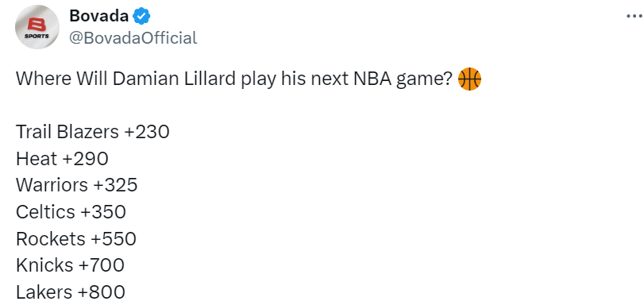This screenshot has height=305, width=644.
Task: Open the Bovada Sports profile avatar
Action: click(x=37, y=27)
